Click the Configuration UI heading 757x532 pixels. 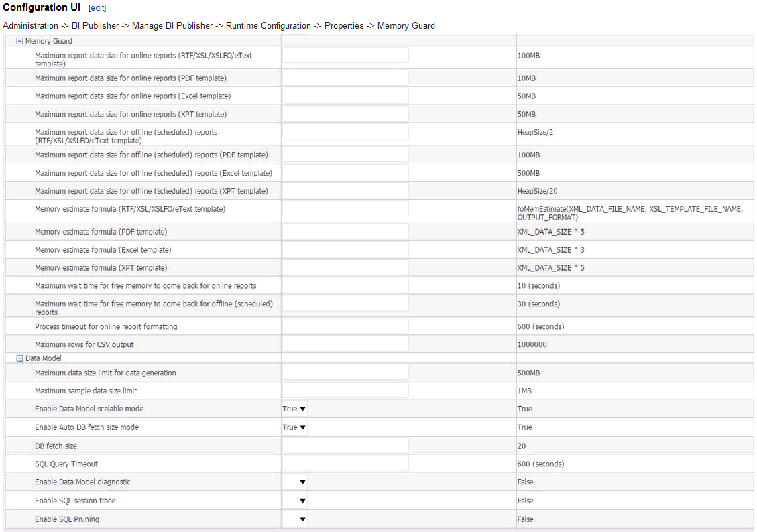[x=42, y=7]
